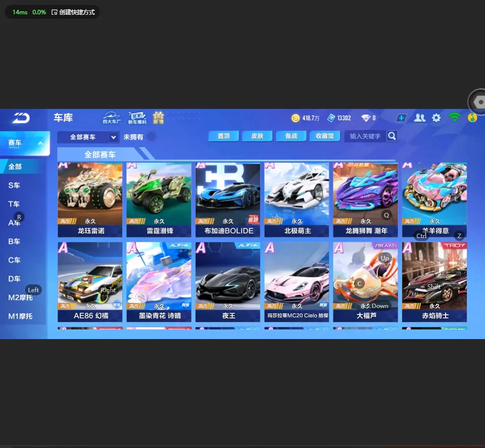Click the floating hexagon side button
The width and height of the screenshot is (485, 448).
pyautogui.click(x=478, y=102)
